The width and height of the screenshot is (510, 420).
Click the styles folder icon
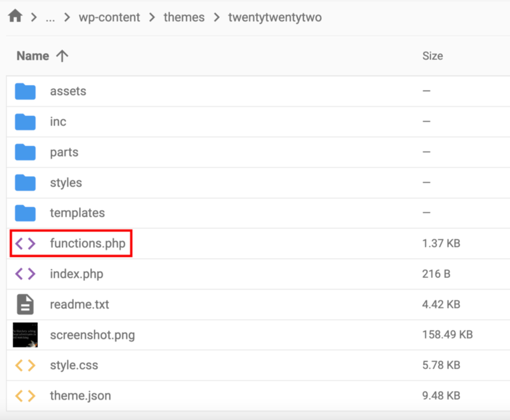pyautogui.click(x=25, y=182)
